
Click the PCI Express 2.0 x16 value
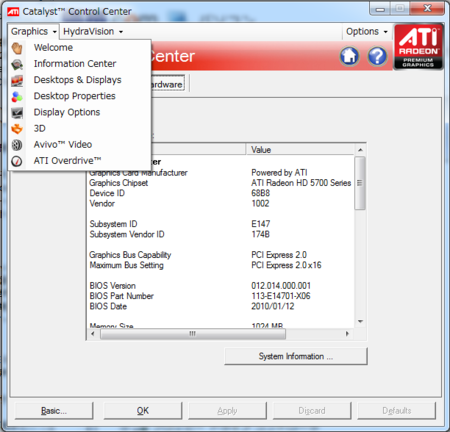click(x=286, y=265)
